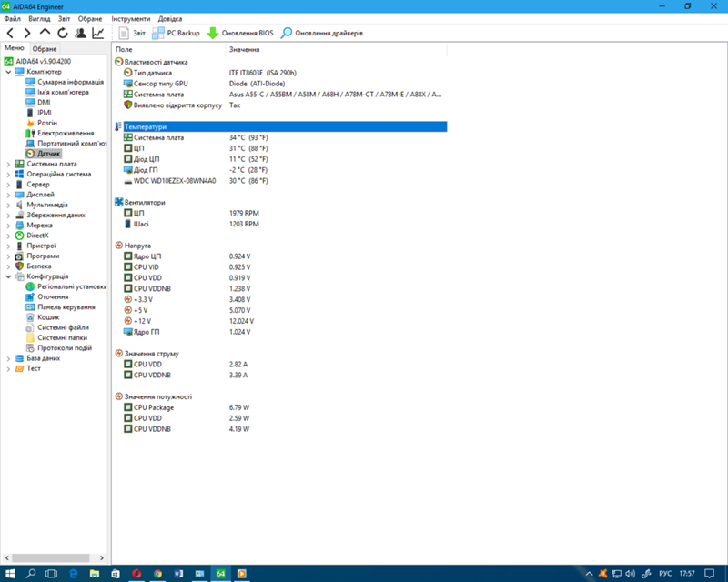
Task: Select IPMI in the tree
Action: 45,113
